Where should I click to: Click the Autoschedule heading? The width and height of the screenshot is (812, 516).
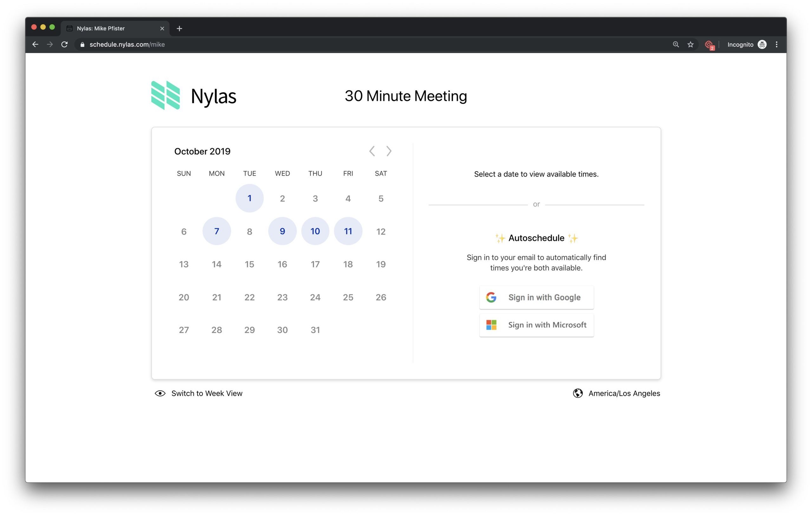click(536, 238)
